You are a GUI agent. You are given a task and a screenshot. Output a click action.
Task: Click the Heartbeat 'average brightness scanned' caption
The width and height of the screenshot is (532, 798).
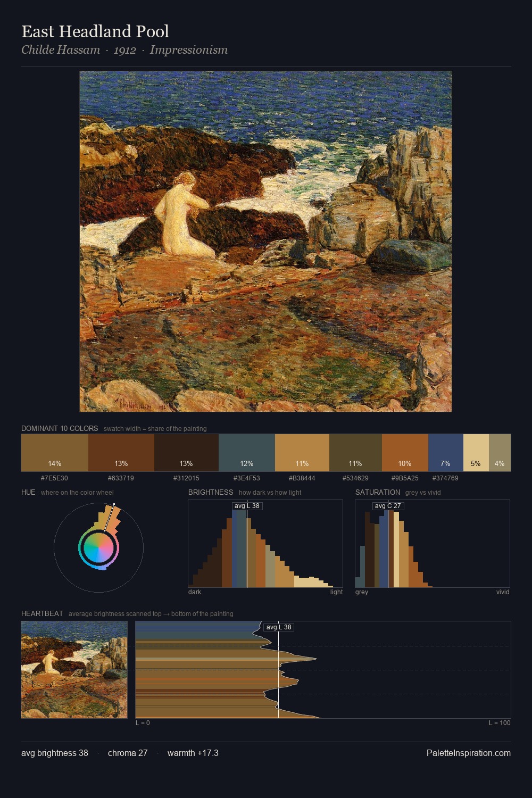(151, 614)
